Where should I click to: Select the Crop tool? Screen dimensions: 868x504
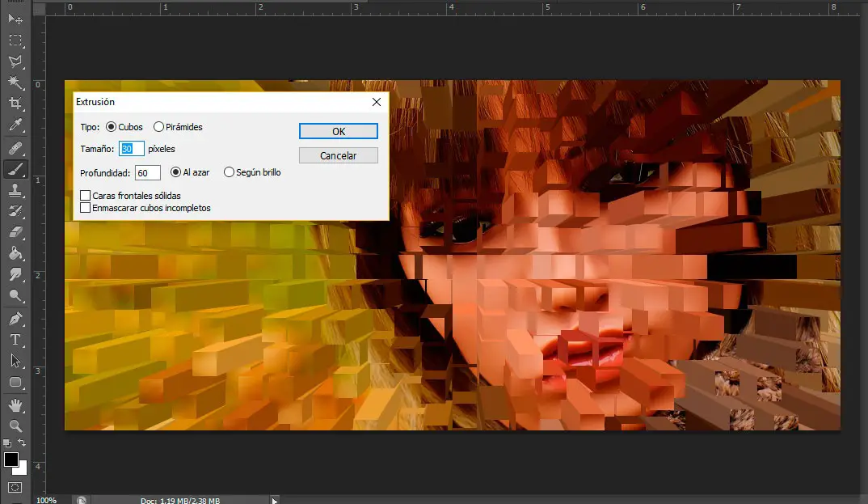click(x=15, y=104)
